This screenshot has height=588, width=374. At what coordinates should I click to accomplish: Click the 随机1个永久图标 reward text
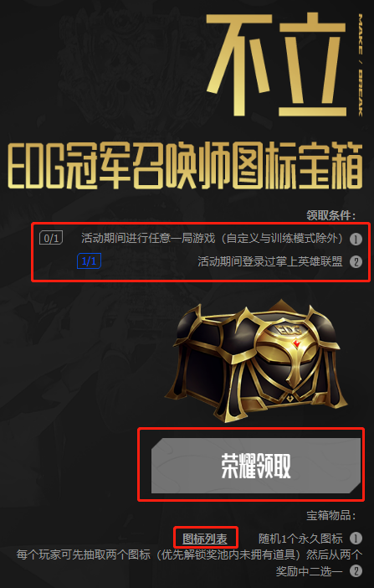(x=300, y=539)
